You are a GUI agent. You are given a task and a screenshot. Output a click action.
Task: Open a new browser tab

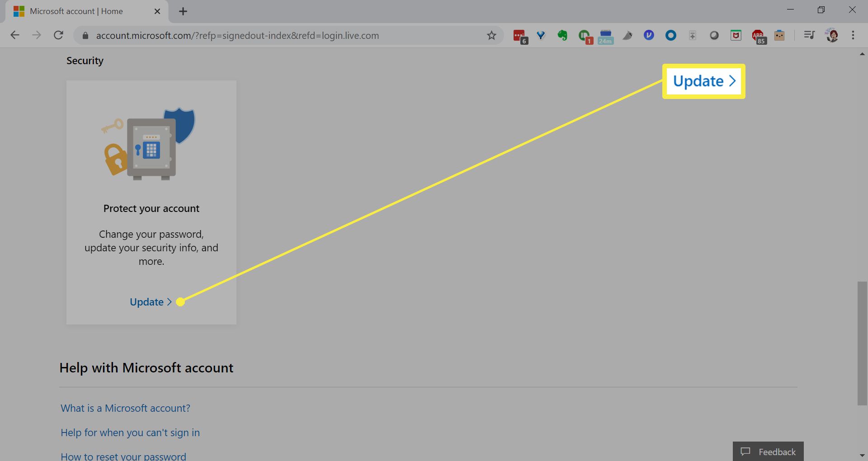(183, 11)
